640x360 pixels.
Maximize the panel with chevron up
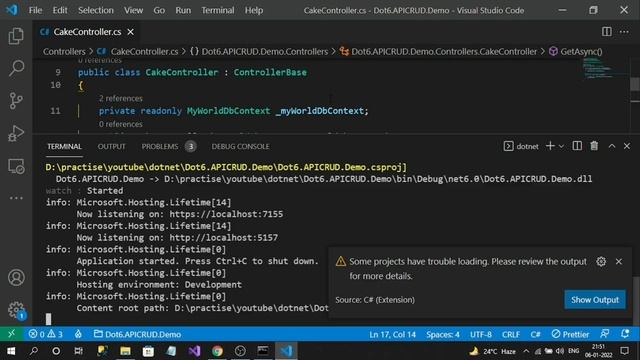point(611,146)
